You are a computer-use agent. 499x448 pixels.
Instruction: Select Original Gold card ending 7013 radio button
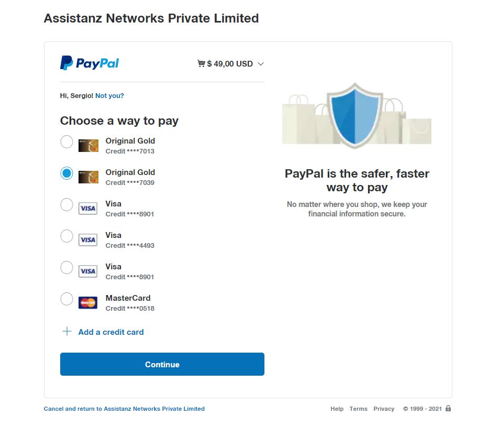[x=66, y=142]
